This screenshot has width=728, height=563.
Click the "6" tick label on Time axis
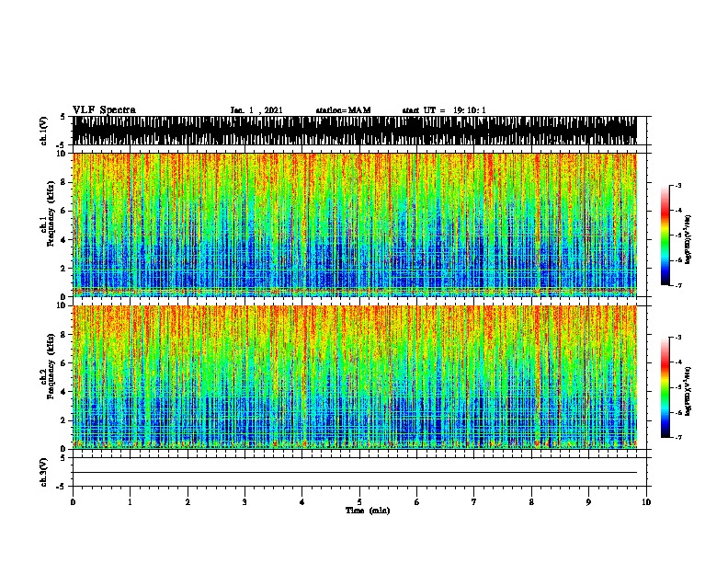point(416,502)
